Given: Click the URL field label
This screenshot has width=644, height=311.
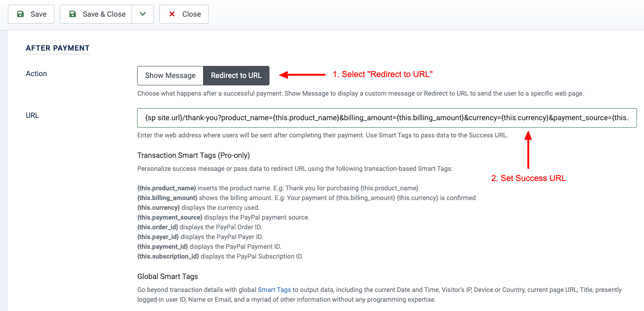Looking at the screenshot, I should point(33,115).
